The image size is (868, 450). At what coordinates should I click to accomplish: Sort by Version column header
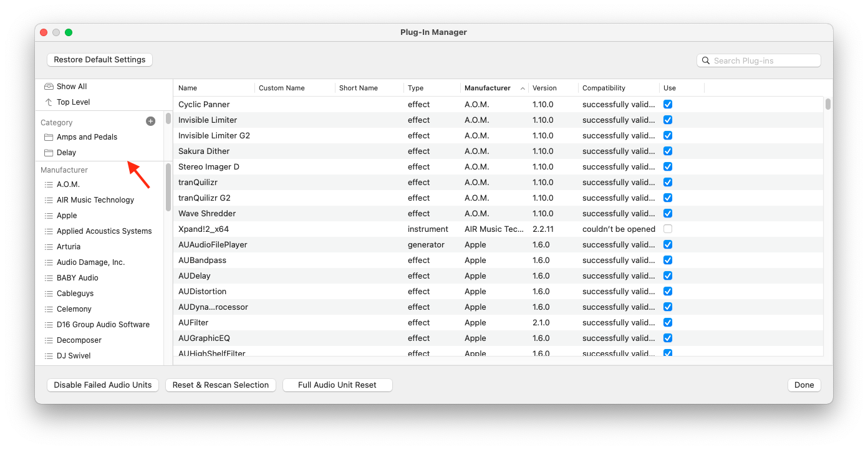(x=554, y=88)
